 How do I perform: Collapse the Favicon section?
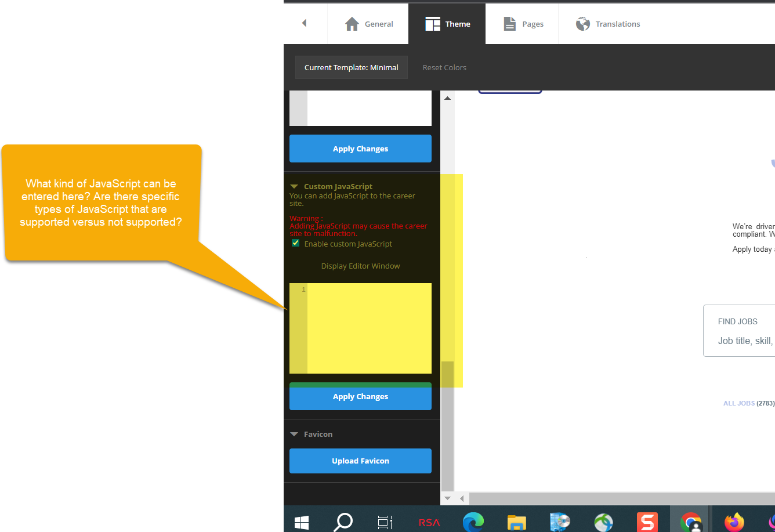click(294, 433)
